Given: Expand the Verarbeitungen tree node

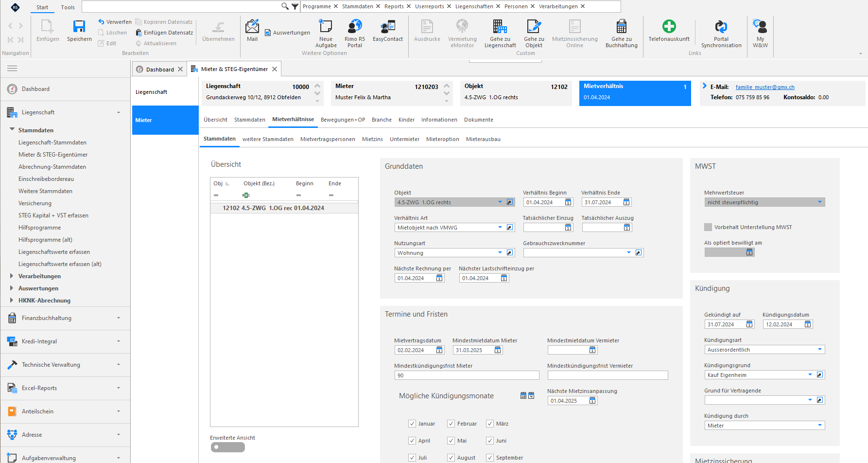Looking at the screenshot, I should click(x=12, y=276).
